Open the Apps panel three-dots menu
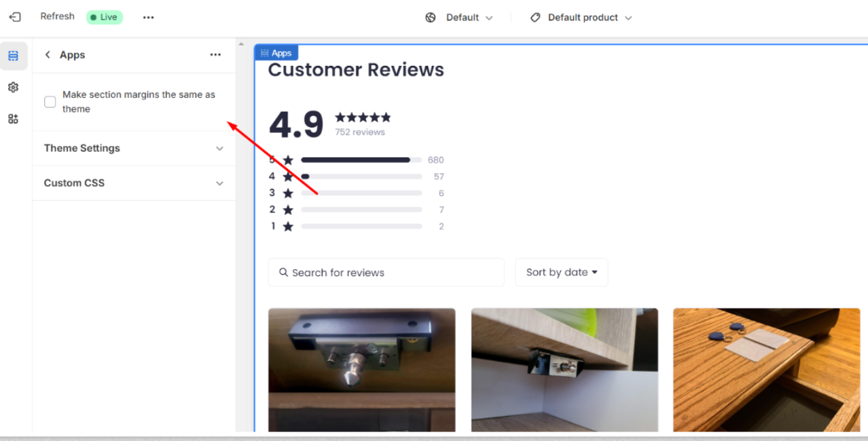The width and height of the screenshot is (868, 441). [215, 55]
